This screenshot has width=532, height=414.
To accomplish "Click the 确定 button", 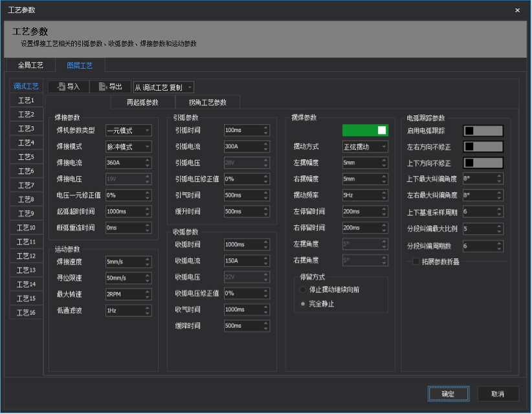I will 448,393.
